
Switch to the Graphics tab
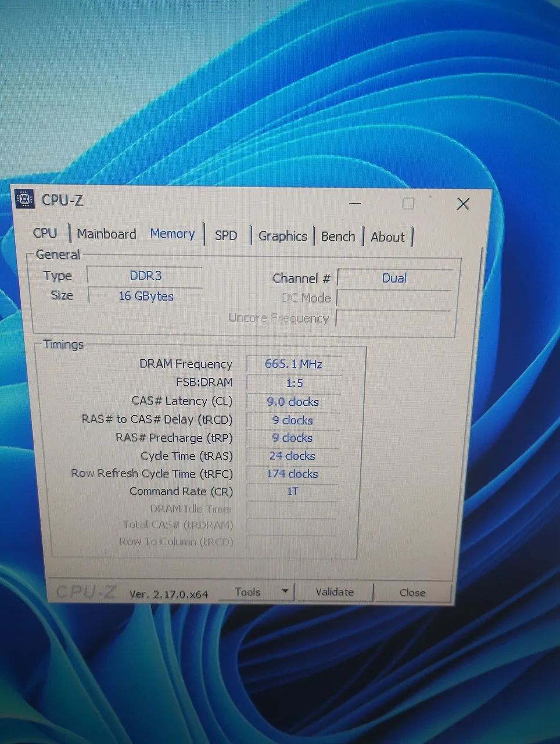click(283, 236)
